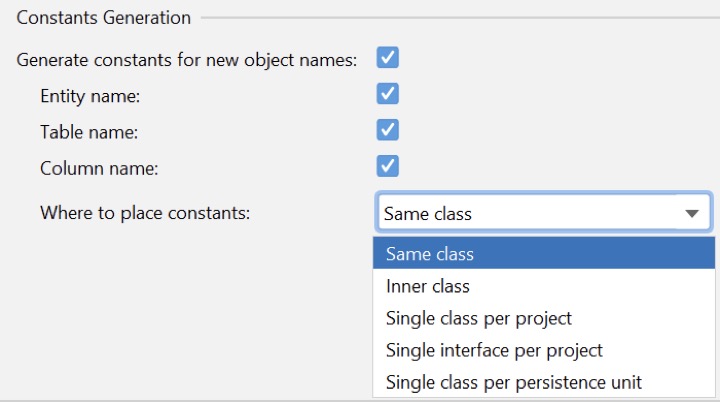The width and height of the screenshot is (720, 402).
Task: Click the Constants Generation section header
Action: point(103,18)
